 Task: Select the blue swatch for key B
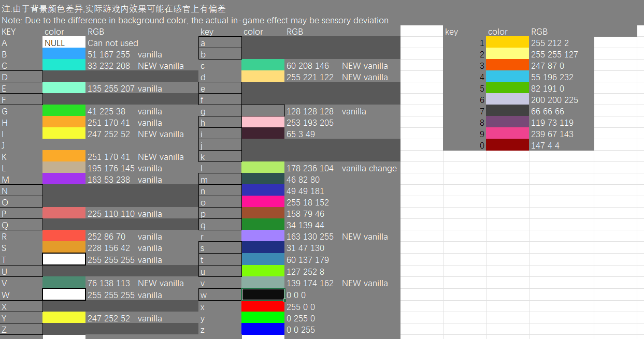pyautogui.click(x=64, y=54)
